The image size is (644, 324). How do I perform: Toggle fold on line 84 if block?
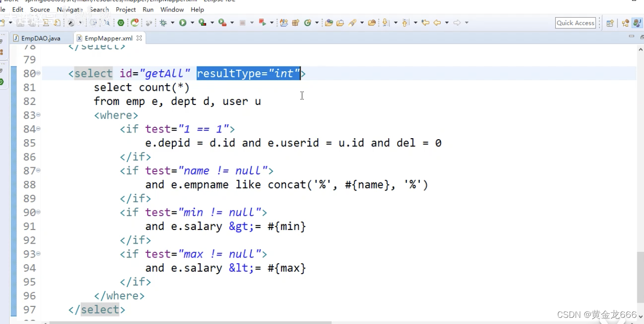[38, 129]
